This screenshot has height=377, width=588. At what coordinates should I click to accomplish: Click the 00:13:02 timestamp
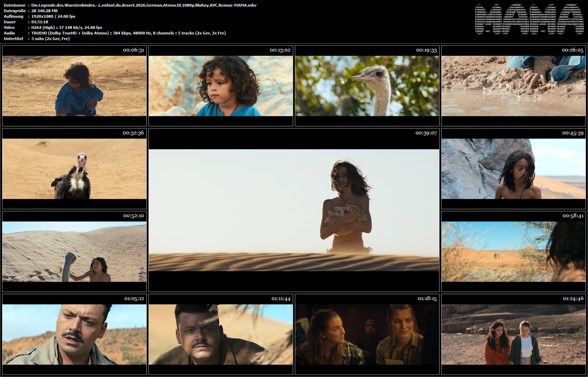[x=280, y=50]
